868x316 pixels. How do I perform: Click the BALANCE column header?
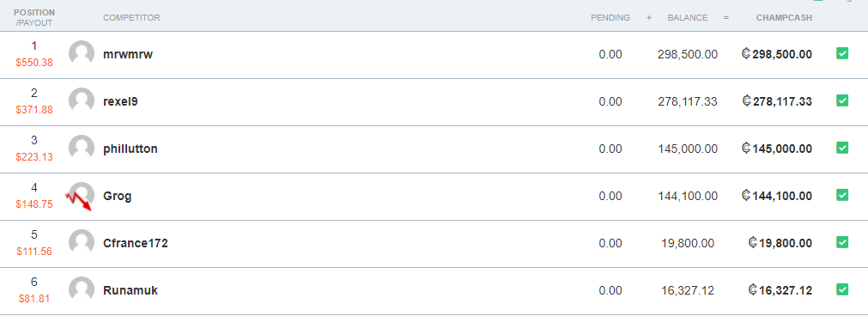[688, 18]
